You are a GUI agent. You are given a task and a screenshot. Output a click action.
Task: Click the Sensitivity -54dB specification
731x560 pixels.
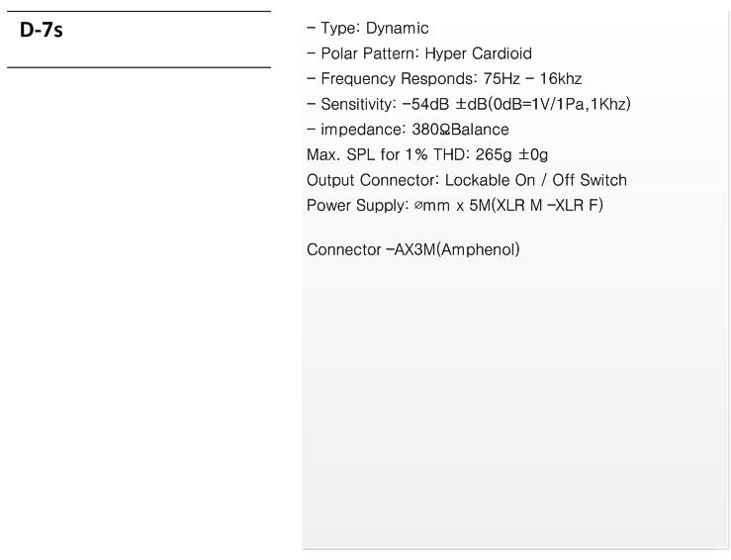469,104
